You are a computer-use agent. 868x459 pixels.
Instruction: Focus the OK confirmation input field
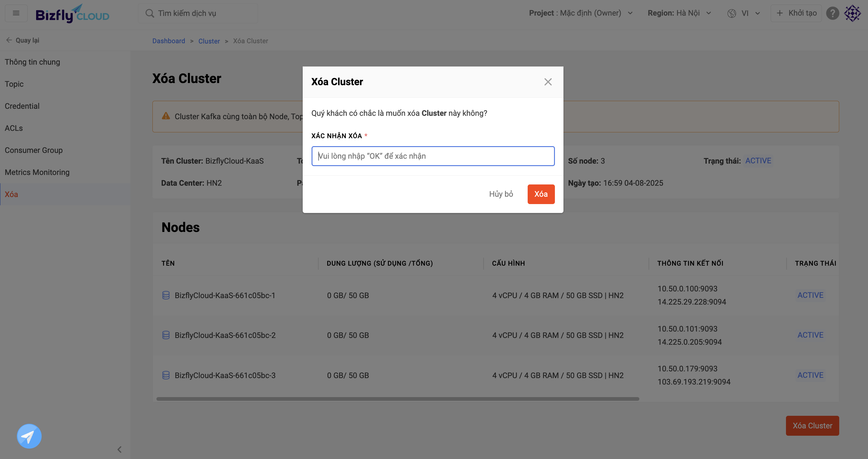[433, 156]
